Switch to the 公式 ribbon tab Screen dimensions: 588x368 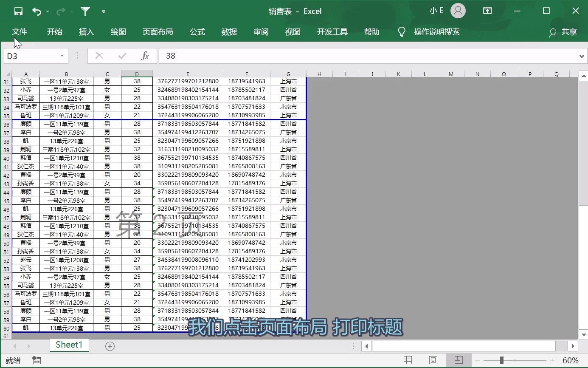point(197,32)
